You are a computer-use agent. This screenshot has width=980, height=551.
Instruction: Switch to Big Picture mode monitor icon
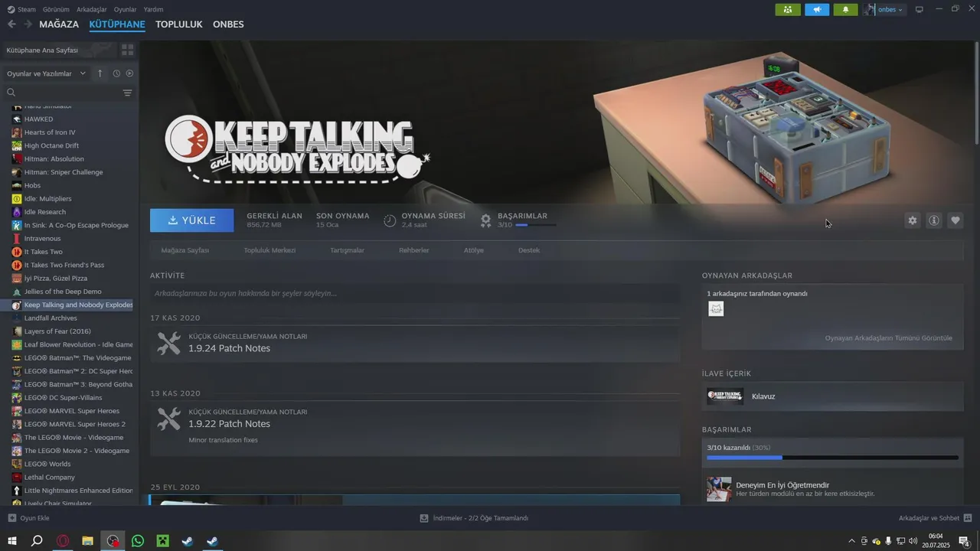point(920,9)
